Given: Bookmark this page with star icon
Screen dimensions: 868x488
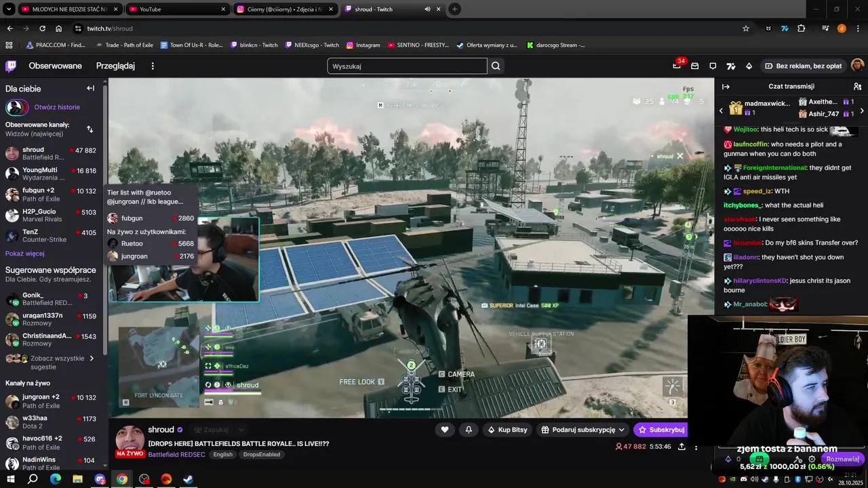Looking at the screenshot, I should coord(746,28).
